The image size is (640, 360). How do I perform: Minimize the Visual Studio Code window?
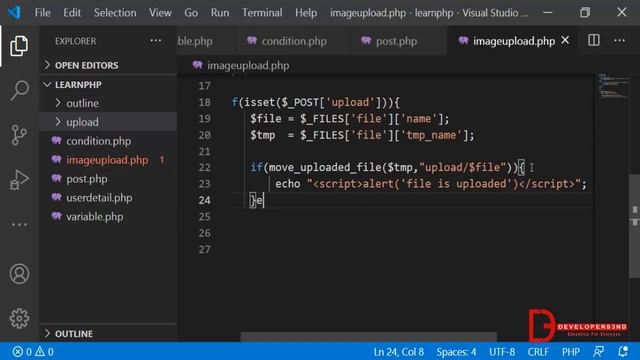click(x=548, y=13)
